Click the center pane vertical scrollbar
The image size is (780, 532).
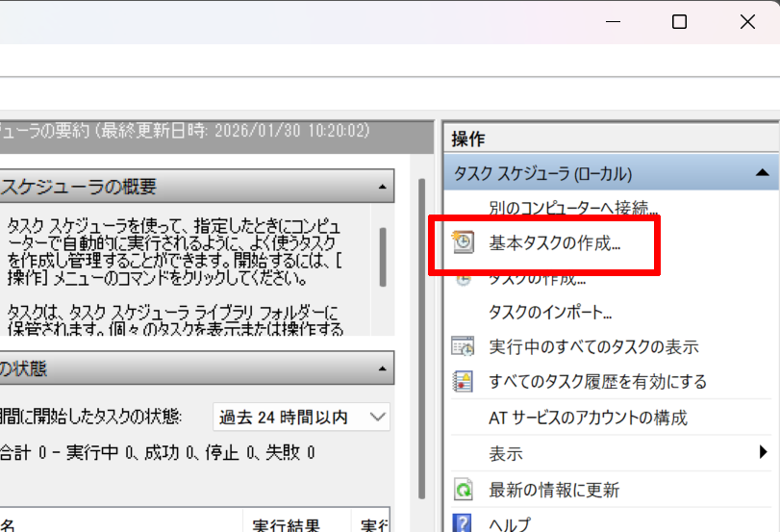(x=419, y=337)
